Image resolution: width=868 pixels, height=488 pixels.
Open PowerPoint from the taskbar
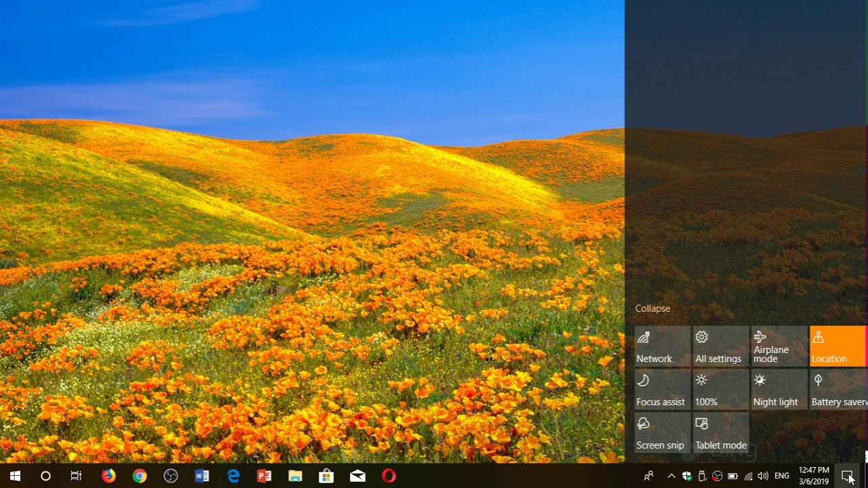coord(264,476)
